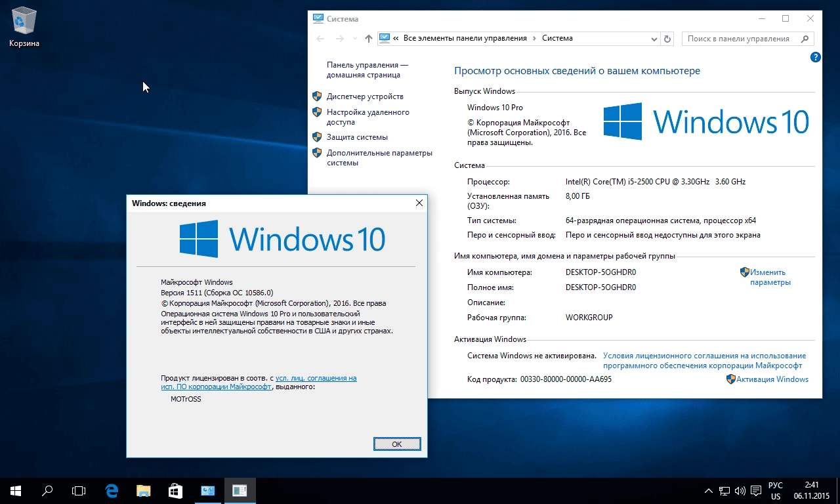Click the '8,00 ГБ' memory value
This screenshot has height=504, width=840.
577,196
